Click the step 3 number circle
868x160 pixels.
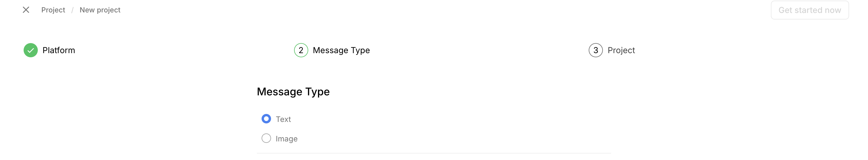pyautogui.click(x=595, y=50)
